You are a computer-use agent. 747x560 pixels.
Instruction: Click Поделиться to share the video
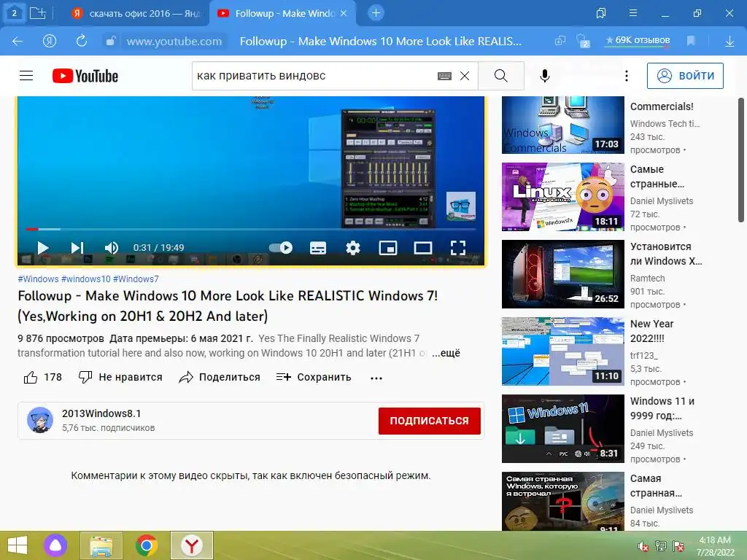tap(220, 378)
